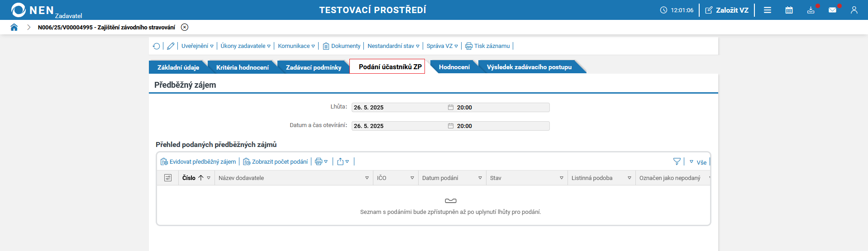The width and height of the screenshot is (868, 251).
Task: Open the hamburger main menu
Action: click(768, 10)
